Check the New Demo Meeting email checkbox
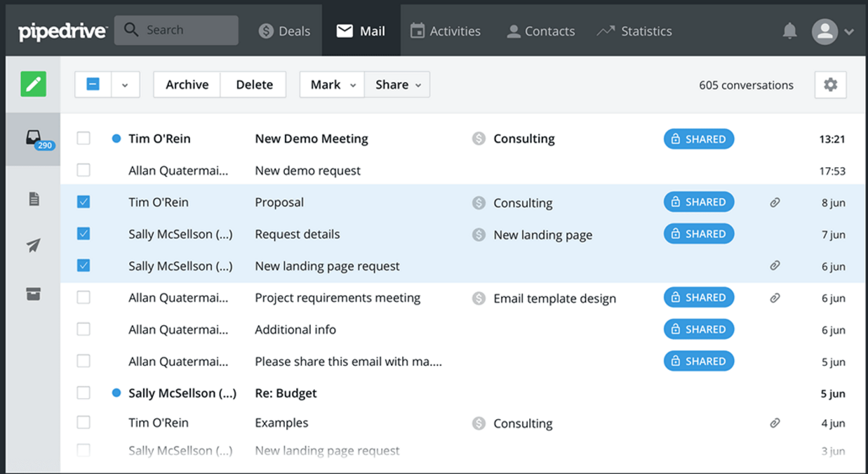The image size is (868, 474). click(84, 138)
